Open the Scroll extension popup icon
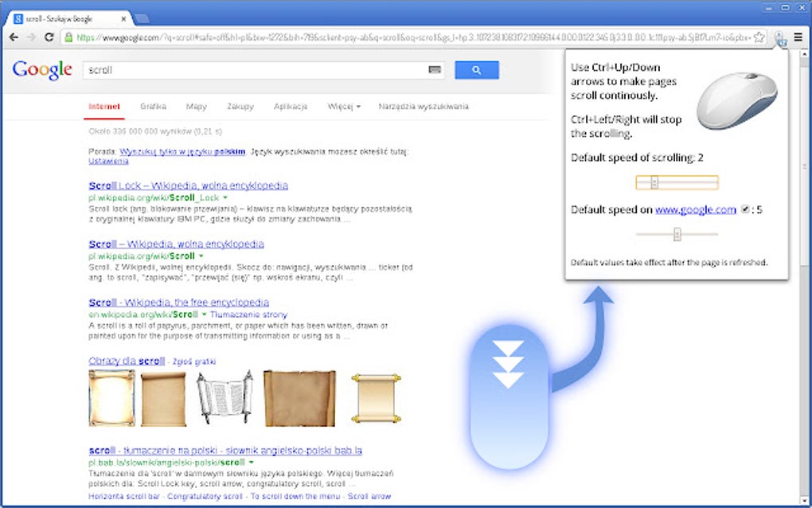The width and height of the screenshot is (812, 508). 779,37
